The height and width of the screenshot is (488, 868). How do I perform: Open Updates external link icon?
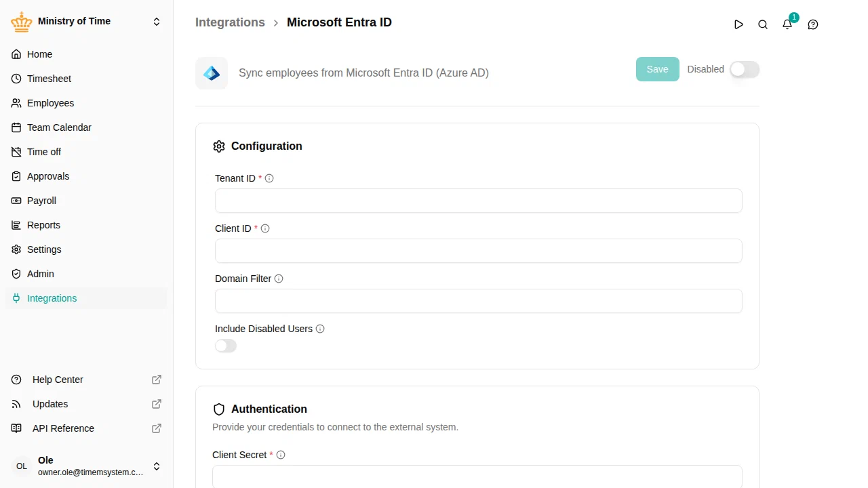pyautogui.click(x=157, y=404)
